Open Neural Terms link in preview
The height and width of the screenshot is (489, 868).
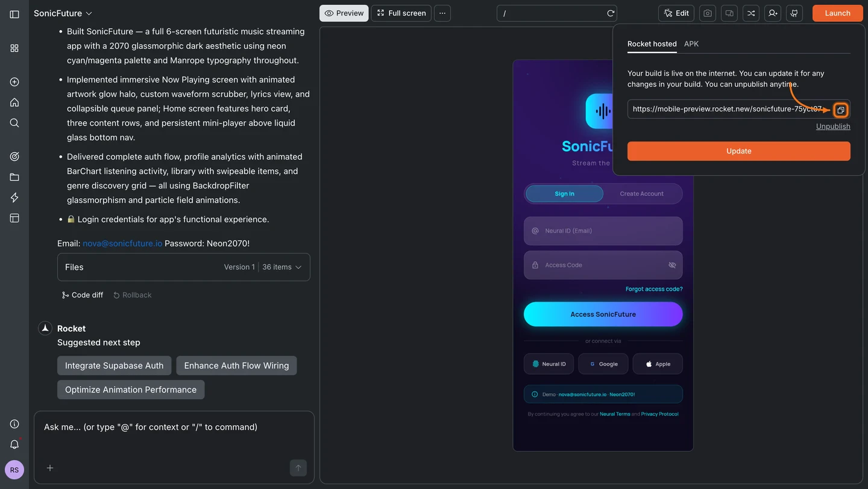(x=615, y=414)
